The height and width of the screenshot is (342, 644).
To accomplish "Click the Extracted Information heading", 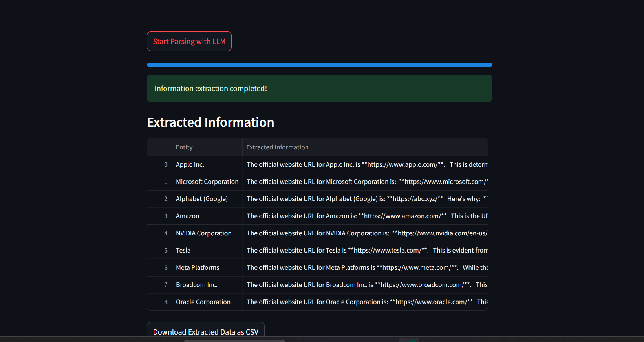I will 210,122.
